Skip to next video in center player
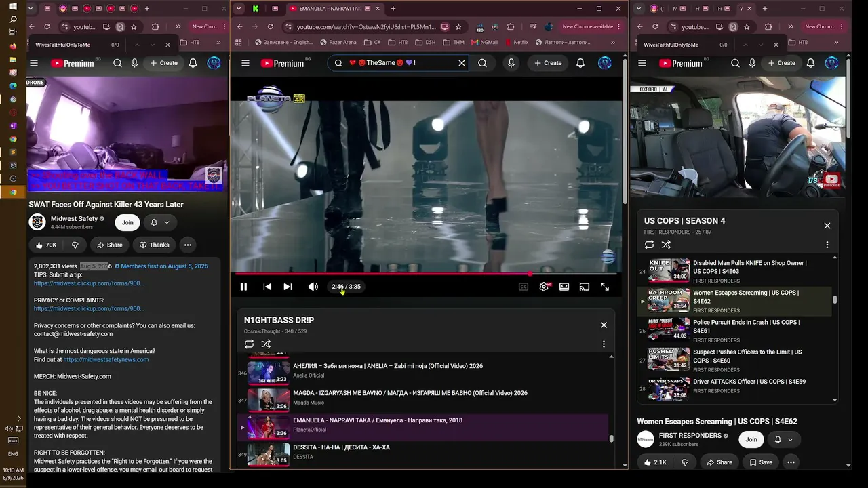 click(x=288, y=287)
